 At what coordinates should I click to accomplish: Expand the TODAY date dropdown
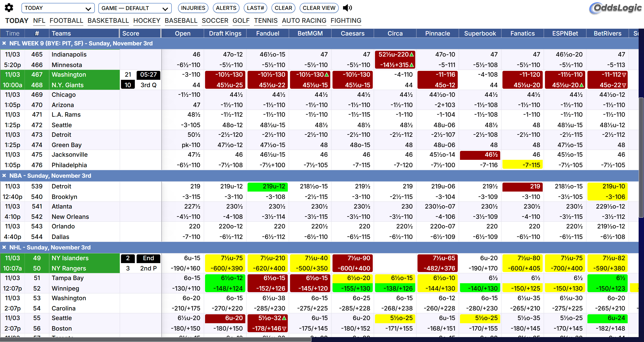[57, 7]
